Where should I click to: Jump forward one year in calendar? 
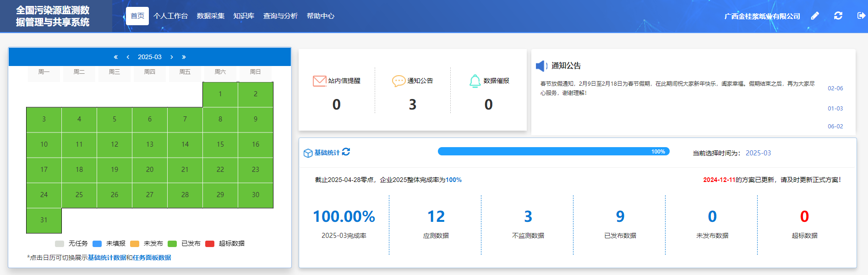pos(184,57)
